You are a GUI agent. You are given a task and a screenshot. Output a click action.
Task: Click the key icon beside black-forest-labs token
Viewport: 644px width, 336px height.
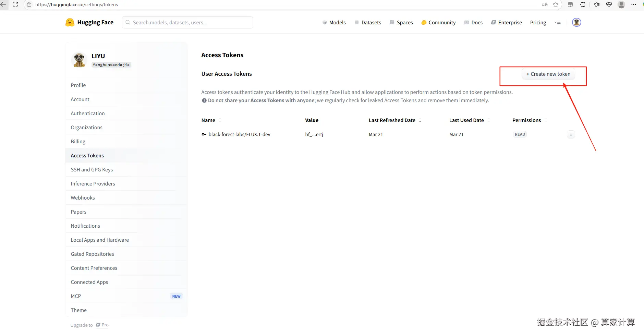pyautogui.click(x=204, y=134)
